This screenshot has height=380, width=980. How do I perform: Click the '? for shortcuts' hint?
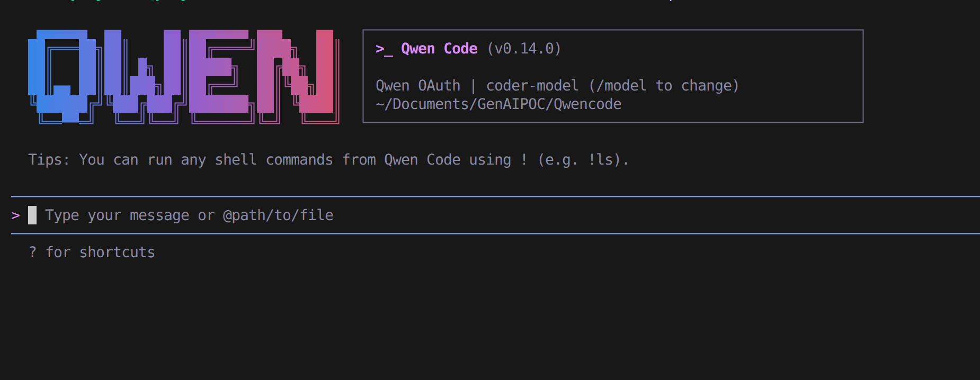(92, 252)
